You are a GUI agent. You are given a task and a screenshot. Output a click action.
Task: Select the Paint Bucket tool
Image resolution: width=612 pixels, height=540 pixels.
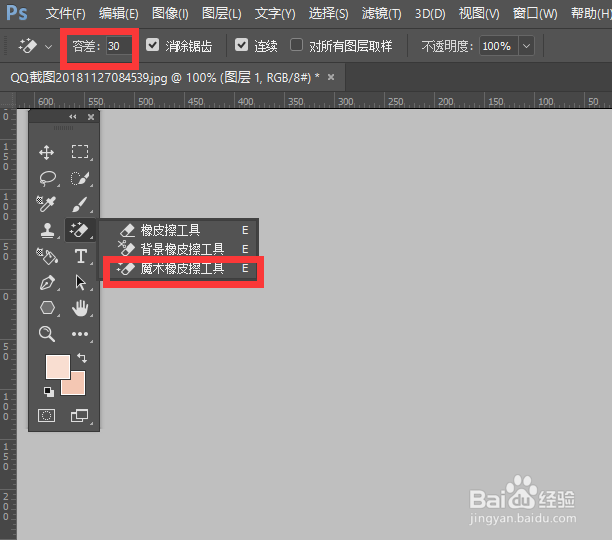[47, 256]
